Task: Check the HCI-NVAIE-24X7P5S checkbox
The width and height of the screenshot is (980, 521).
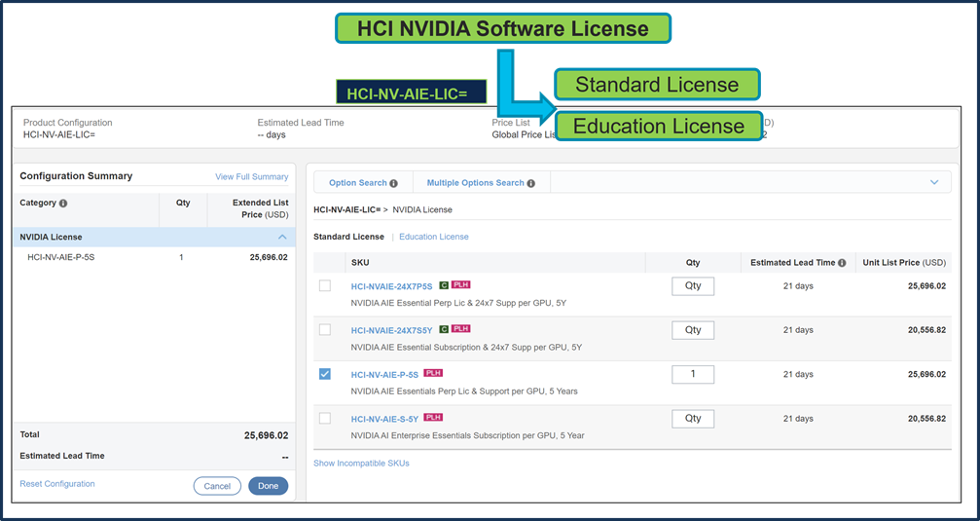Action: pos(325,286)
